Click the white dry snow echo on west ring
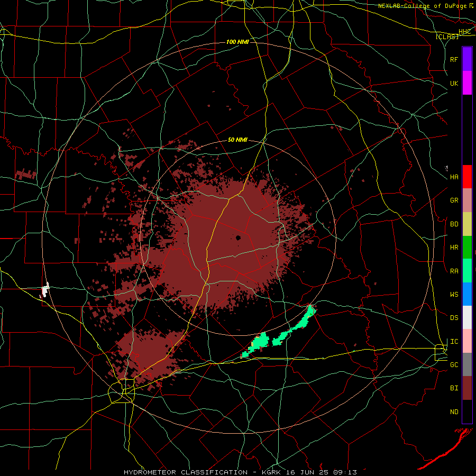Viewport: 476px width, 476px height. coord(45,290)
